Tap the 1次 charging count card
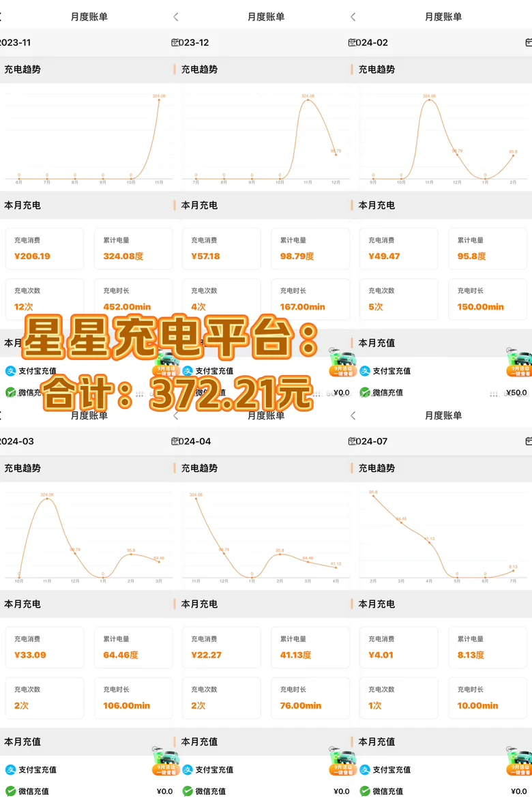532x798 pixels. click(x=398, y=698)
